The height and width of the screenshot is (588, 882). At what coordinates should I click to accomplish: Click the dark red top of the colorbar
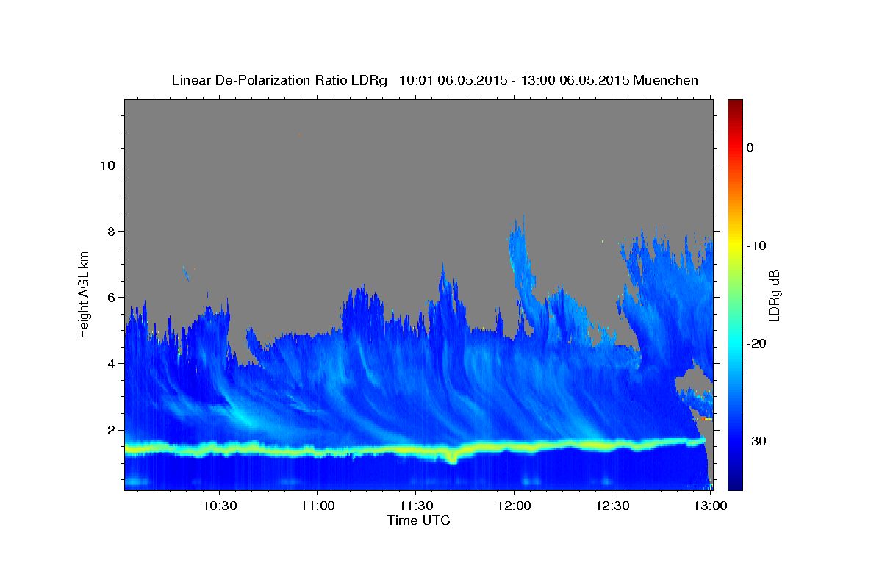click(735, 104)
